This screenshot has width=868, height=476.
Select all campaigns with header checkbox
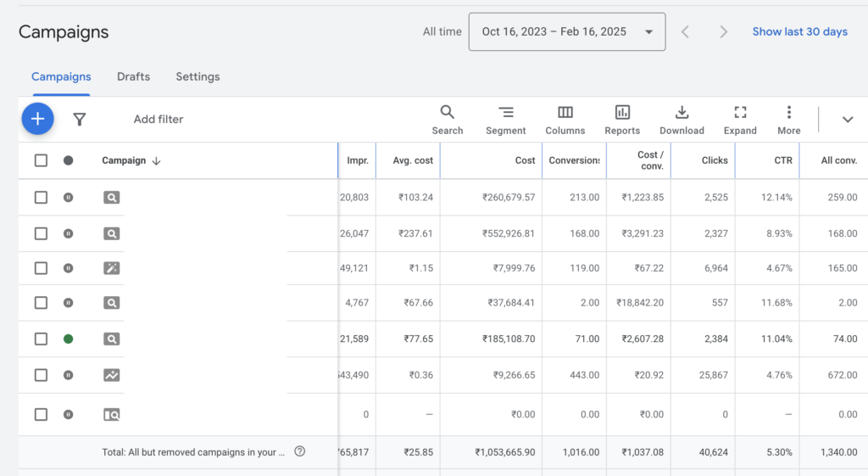(41, 160)
